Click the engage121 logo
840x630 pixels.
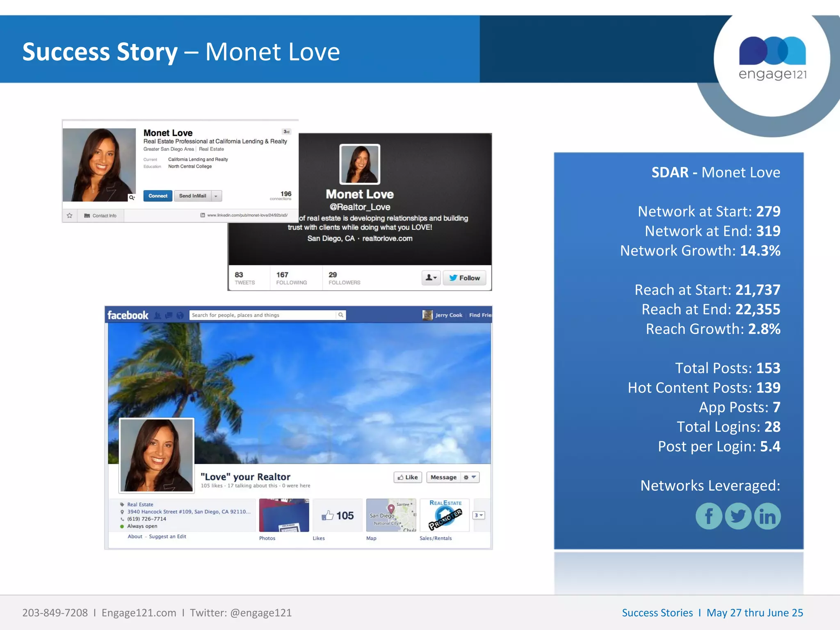(772, 58)
